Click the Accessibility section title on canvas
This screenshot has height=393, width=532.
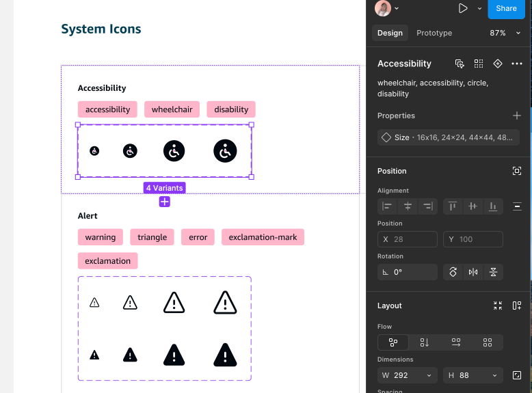(x=102, y=88)
